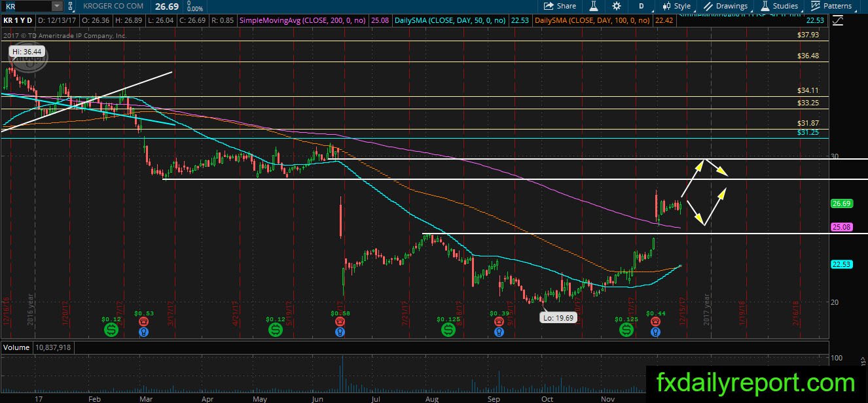Viewport: 868px width, 403px height.
Task: Click the $0.125 dividend icon in August
Action: click(447, 330)
